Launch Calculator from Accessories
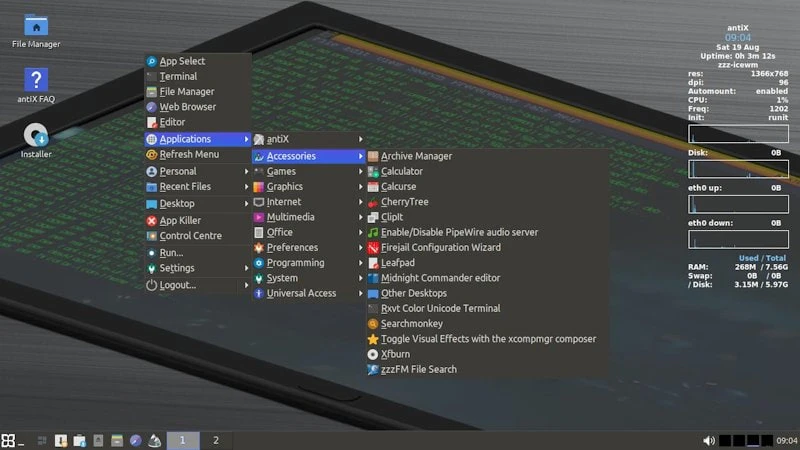 [487, 171]
